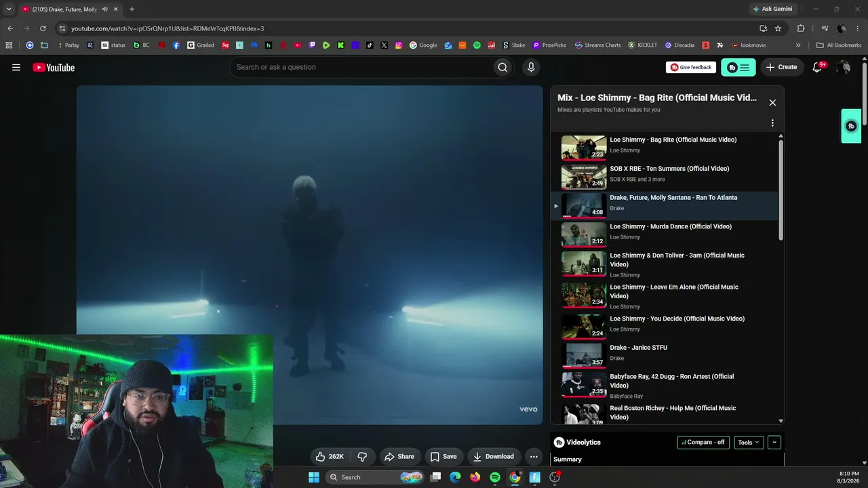The width and height of the screenshot is (868, 488).
Task: Close the Mix playlist panel
Action: (x=772, y=102)
